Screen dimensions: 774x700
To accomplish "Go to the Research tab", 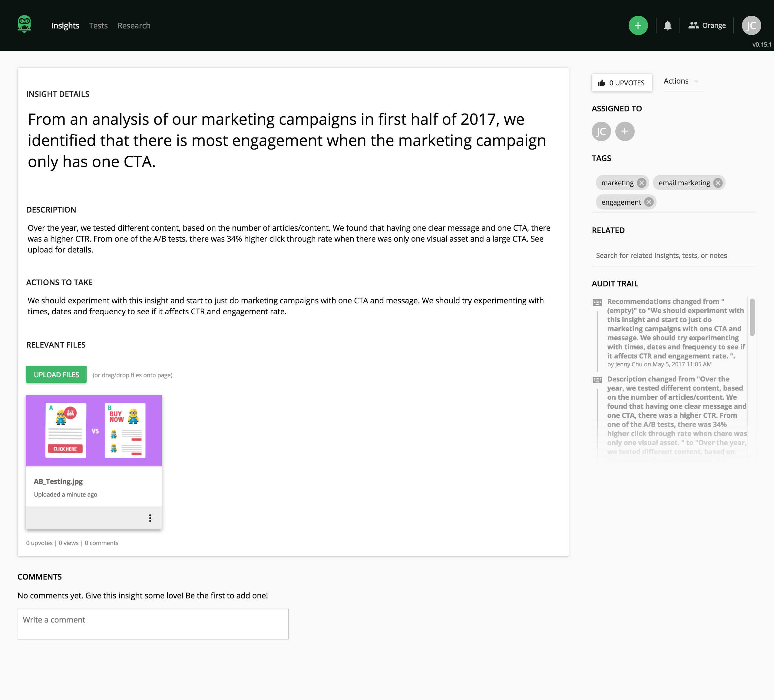I will (x=134, y=26).
